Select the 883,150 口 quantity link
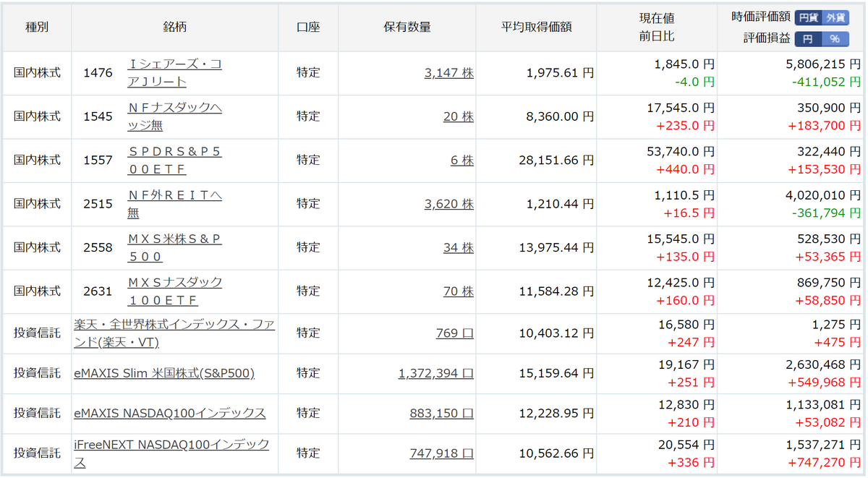 pos(442,413)
